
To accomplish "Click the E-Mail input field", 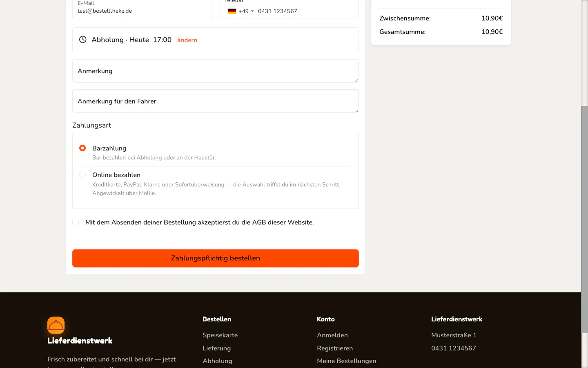I will 142,8.
